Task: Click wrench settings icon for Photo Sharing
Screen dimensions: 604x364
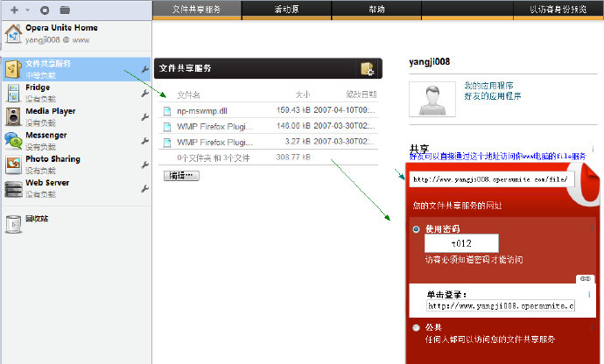Action: (x=144, y=164)
